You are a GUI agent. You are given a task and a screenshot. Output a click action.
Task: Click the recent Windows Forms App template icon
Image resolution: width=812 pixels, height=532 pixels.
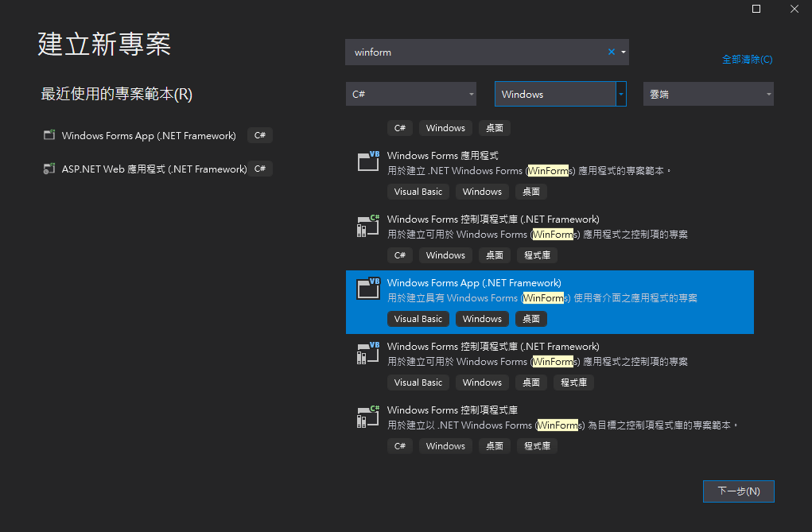[49, 135]
